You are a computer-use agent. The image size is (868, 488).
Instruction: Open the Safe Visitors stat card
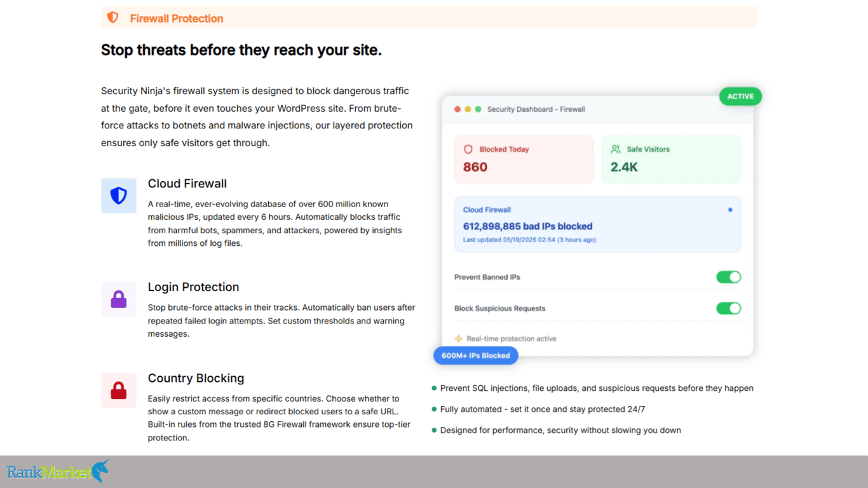click(672, 159)
